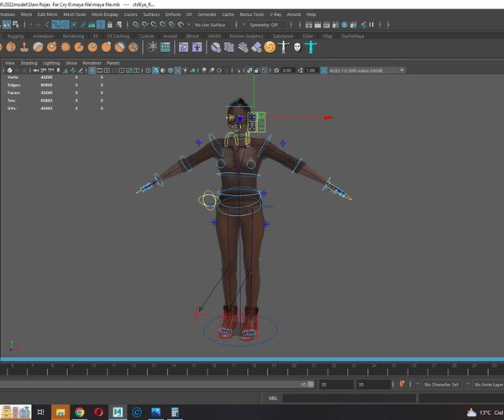Screen dimensions: 504x420
Task: Click the IPR render blue circle icon
Action: [x=344, y=24]
